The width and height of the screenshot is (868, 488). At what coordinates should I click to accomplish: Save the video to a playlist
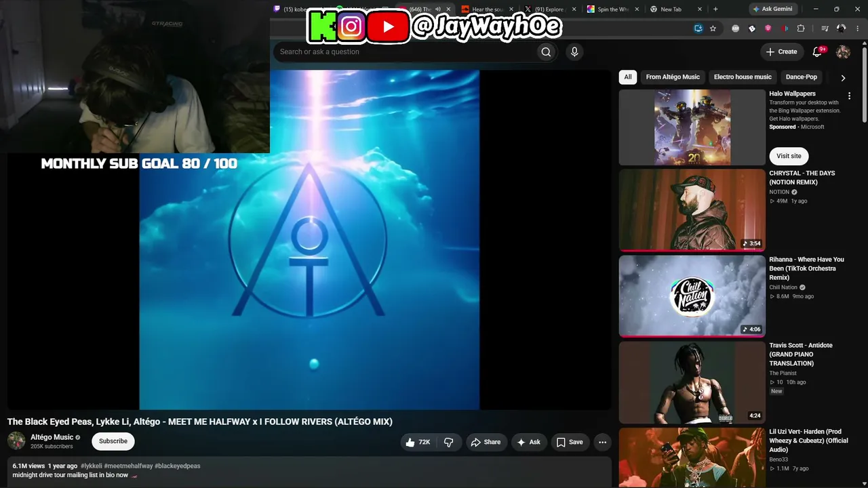[x=570, y=442]
